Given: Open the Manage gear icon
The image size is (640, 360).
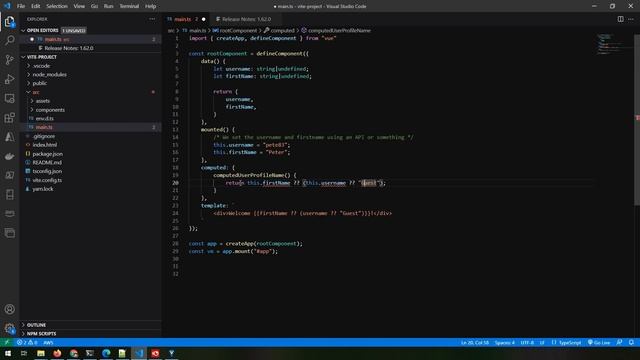Looking at the screenshot, I should (9, 328).
